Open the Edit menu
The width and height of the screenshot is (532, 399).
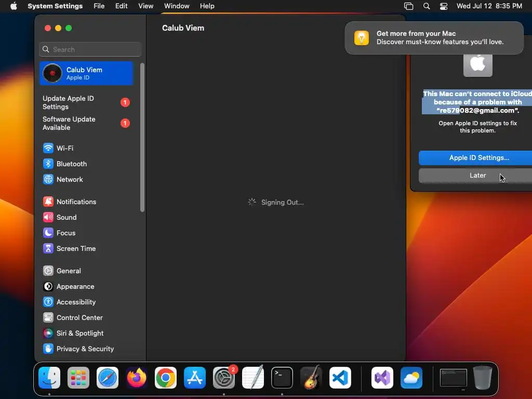click(122, 6)
